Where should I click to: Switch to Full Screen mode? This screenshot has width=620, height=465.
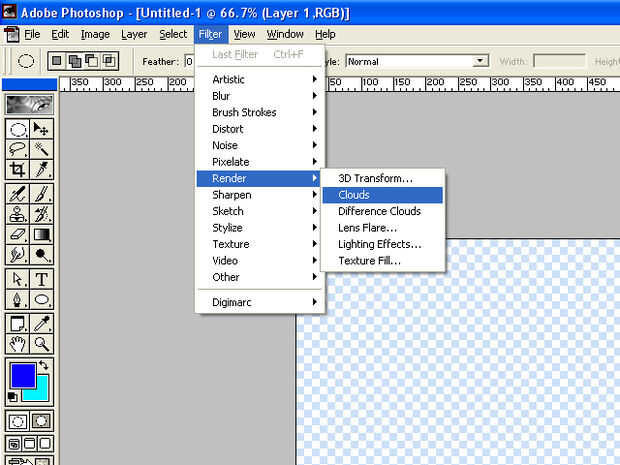click(x=45, y=444)
